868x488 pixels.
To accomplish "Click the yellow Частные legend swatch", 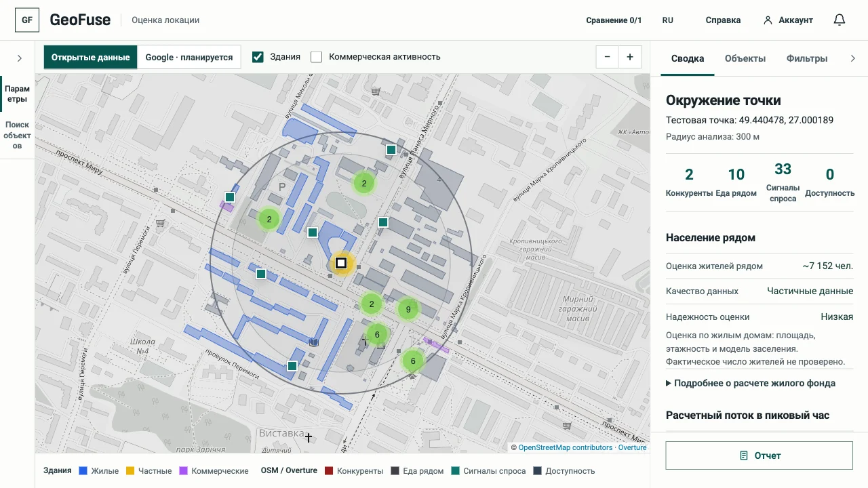I will pyautogui.click(x=130, y=470).
